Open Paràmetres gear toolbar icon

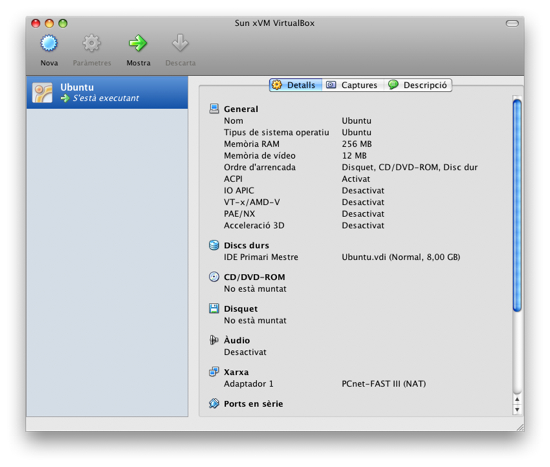pyautogui.click(x=92, y=43)
